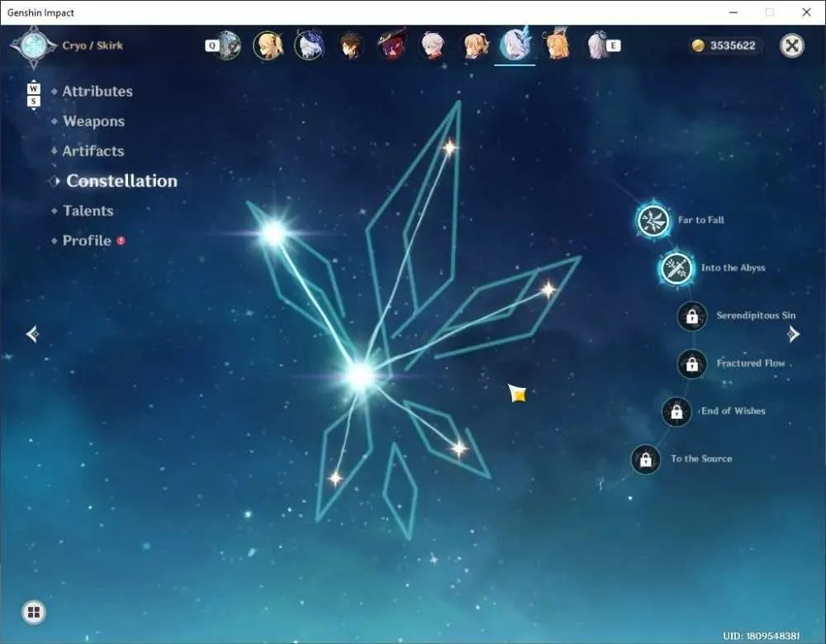Open the grid menu icon in the bottom corner
Viewport: 826px width, 644px height.
34,612
